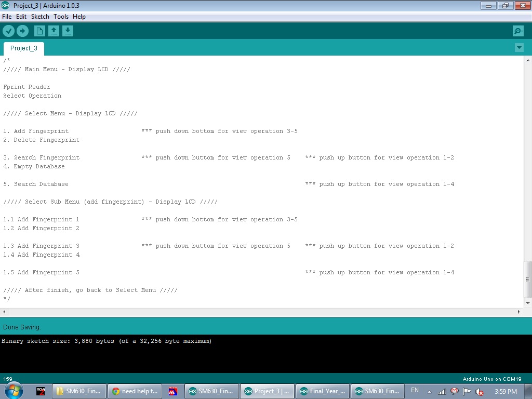The width and height of the screenshot is (532, 399).
Task: Click the line '1. Add Fingerprint' in code
Action: 36,131
